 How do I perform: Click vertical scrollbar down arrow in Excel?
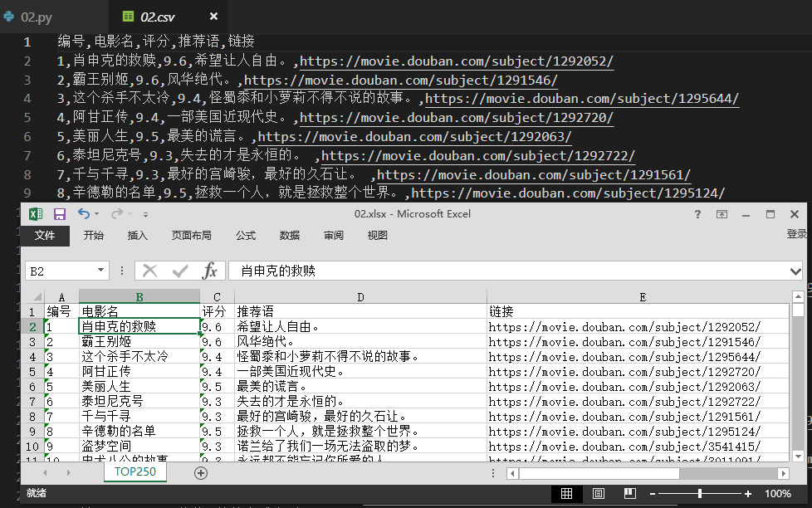pos(798,457)
